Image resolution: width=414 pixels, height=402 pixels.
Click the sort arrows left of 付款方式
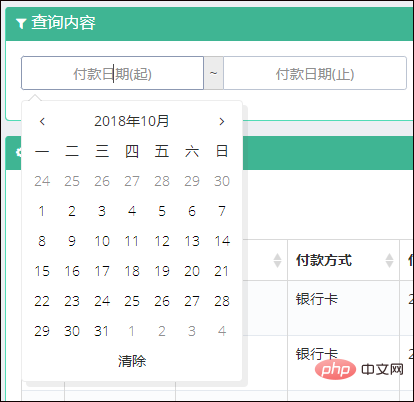(x=277, y=260)
